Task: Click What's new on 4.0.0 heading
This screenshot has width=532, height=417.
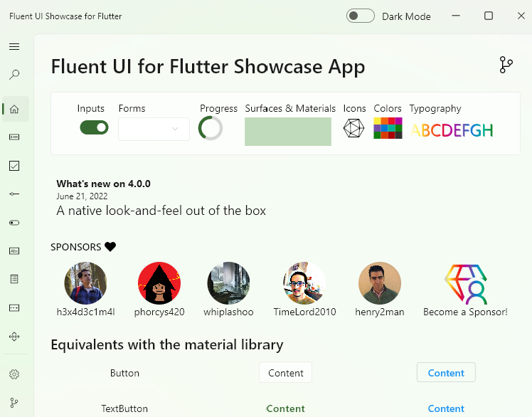Action: 103,184
